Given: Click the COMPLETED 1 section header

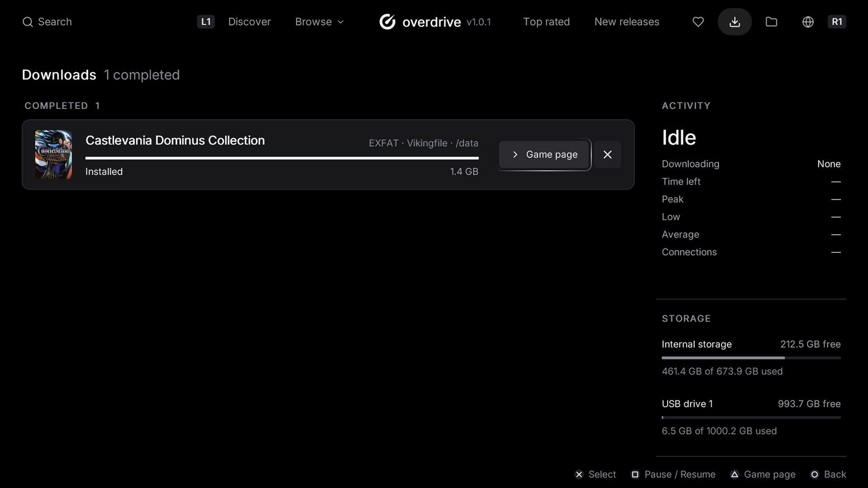Looking at the screenshot, I should tap(62, 106).
